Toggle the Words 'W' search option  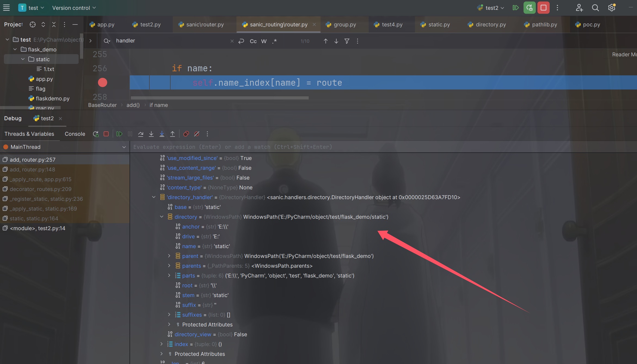coord(264,41)
